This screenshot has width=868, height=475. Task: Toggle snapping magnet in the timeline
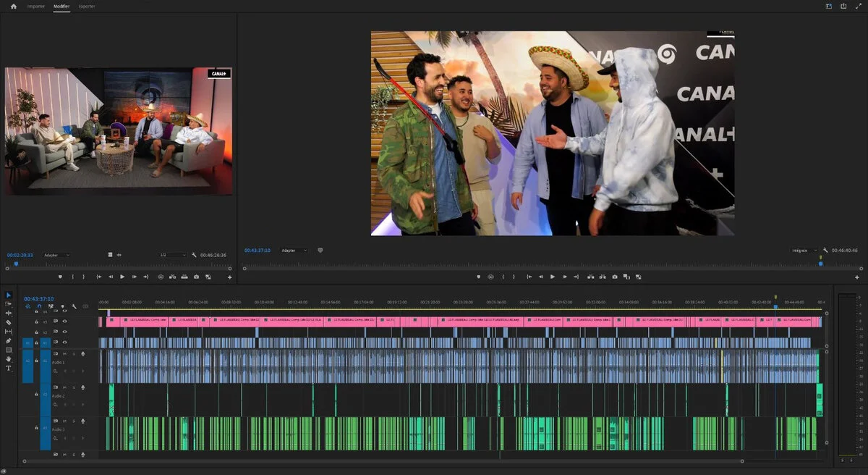point(39,306)
